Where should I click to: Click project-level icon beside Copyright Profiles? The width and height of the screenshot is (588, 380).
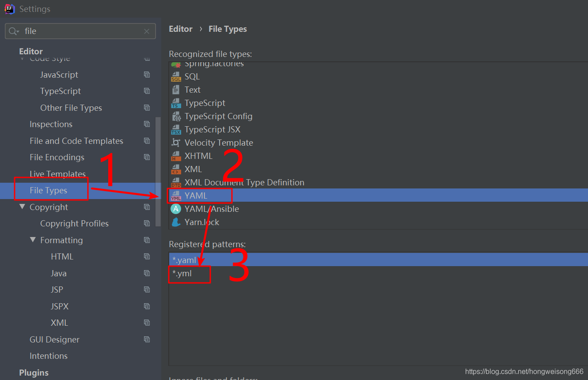pos(147,224)
